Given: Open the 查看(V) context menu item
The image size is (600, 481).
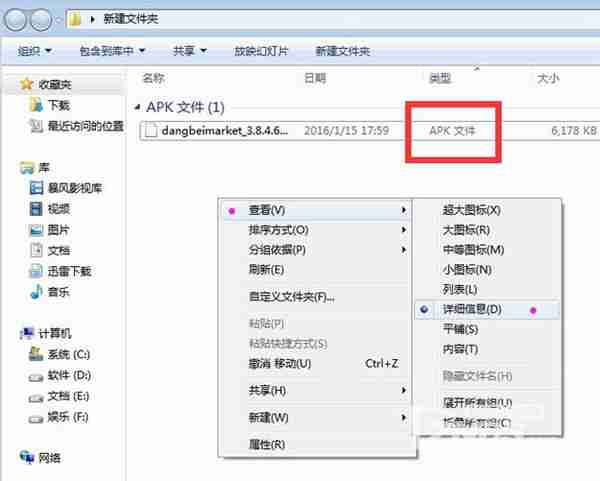Looking at the screenshot, I should coord(316,210).
